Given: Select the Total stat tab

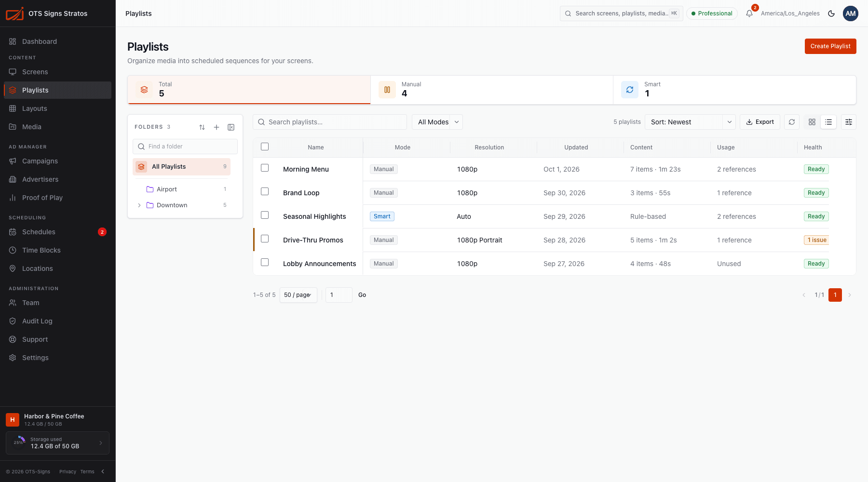Looking at the screenshot, I should coord(249,90).
